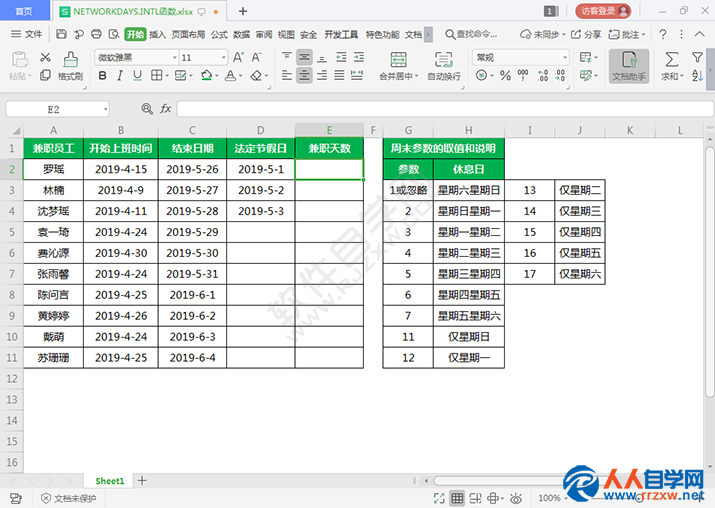
Task: Click the 首页 home tab
Action: point(24,11)
